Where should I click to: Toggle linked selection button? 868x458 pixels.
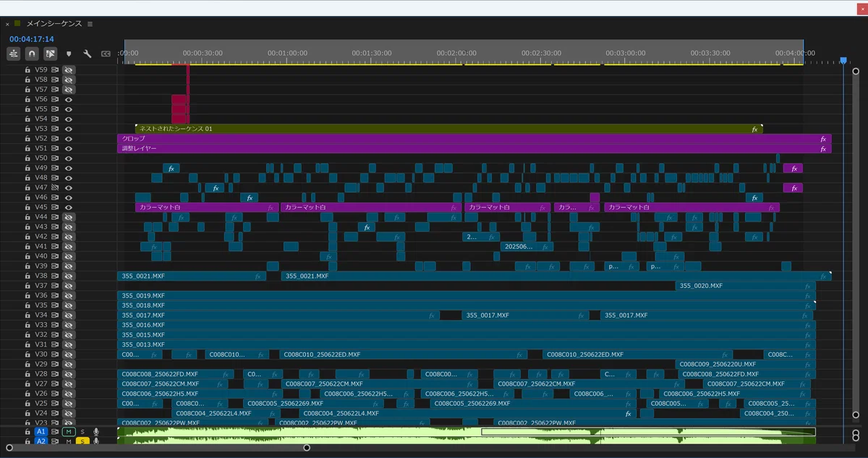[50, 54]
